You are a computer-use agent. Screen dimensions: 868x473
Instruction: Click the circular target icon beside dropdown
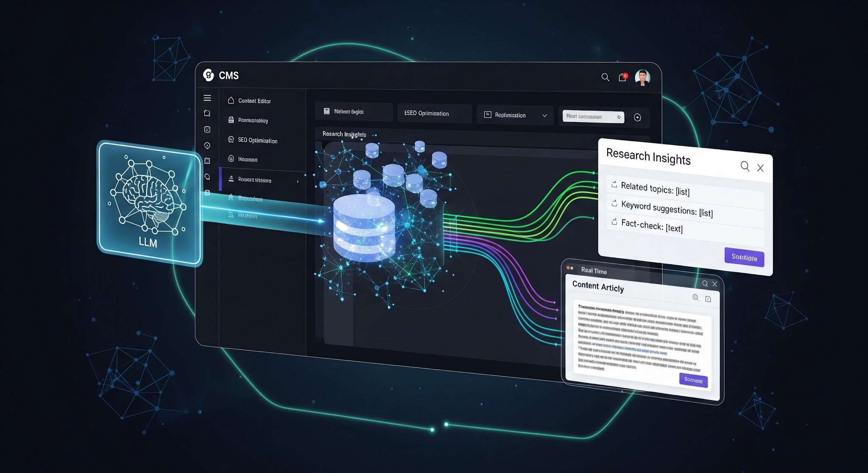coord(637,117)
